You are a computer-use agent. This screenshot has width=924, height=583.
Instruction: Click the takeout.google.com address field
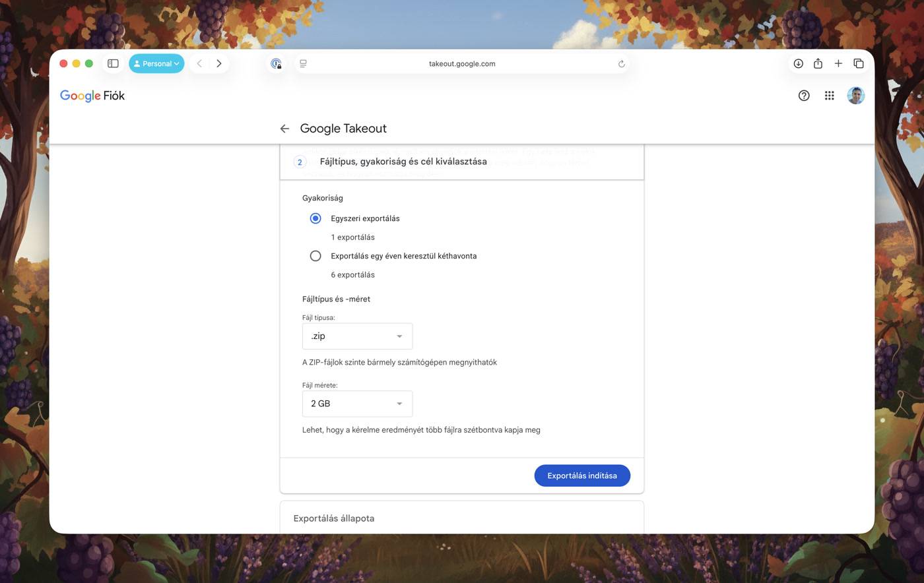[462, 64]
